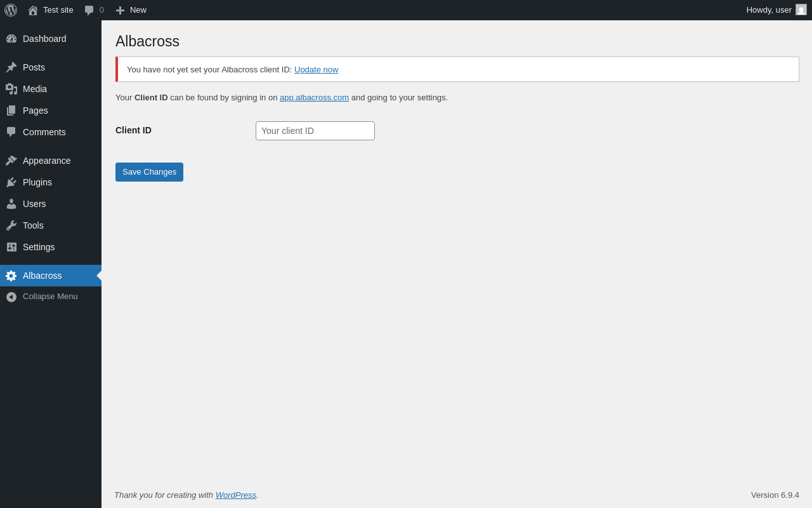Visit Test site from admin bar
The image size is (812, 508).
pos(51,10)
